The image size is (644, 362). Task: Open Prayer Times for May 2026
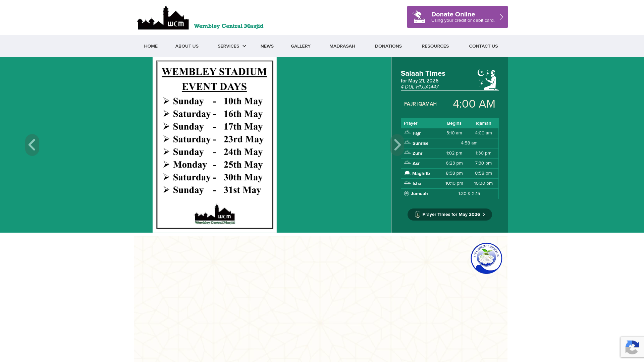coord(449,215)
